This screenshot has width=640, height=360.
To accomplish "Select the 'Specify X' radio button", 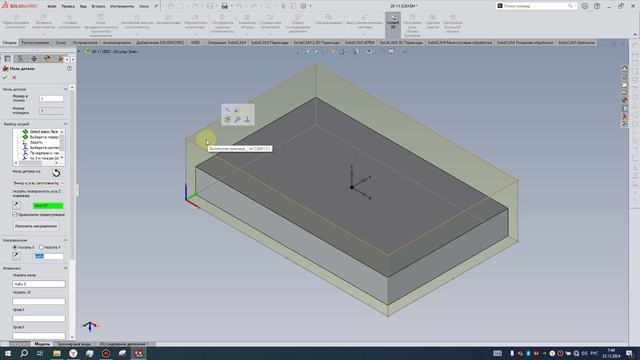I will tap(15, 247).
